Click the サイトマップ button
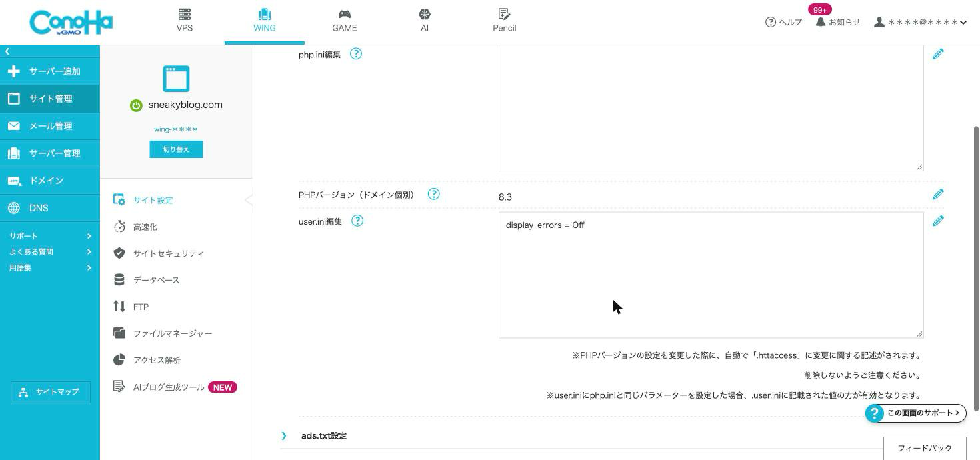This screenshot has height=460, width=980. point(51,392)
